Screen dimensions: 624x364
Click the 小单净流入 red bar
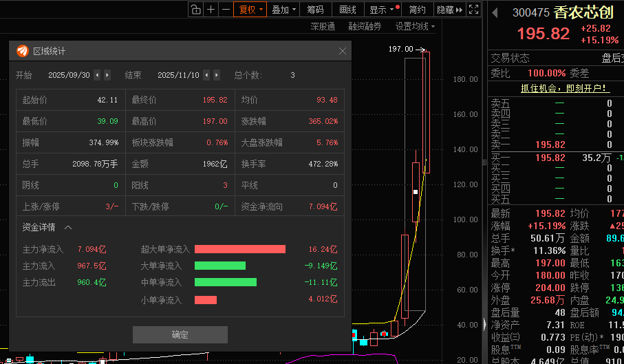[206, 300]
